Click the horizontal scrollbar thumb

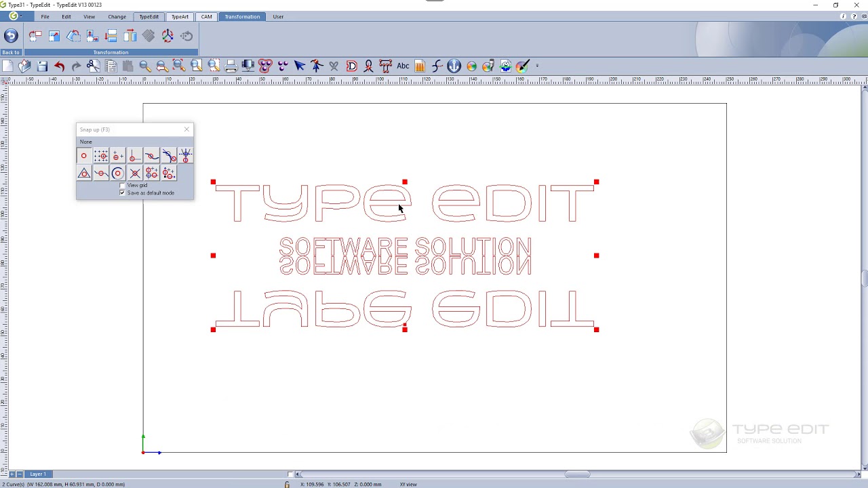click(577, 474)
